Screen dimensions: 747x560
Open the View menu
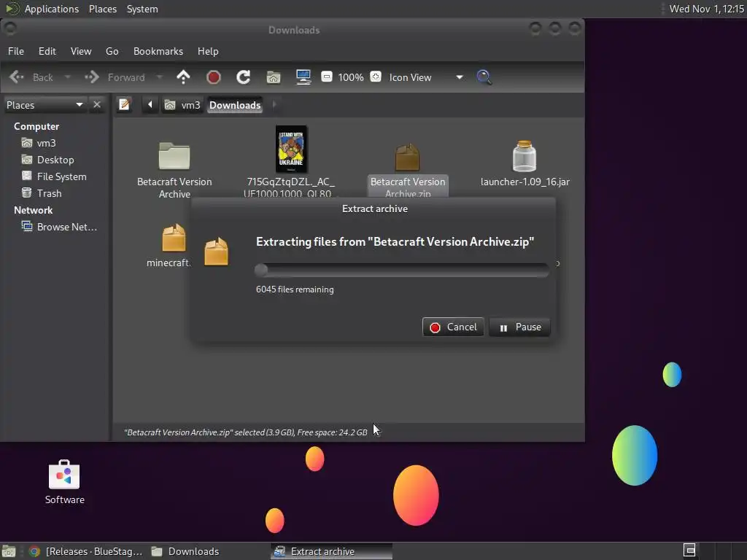point(81,51)
